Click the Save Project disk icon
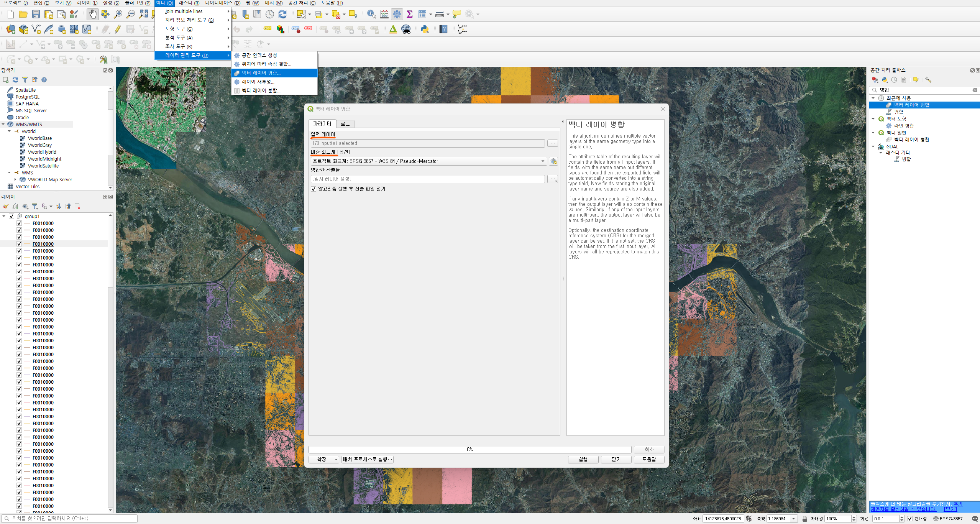 (36, 15)
